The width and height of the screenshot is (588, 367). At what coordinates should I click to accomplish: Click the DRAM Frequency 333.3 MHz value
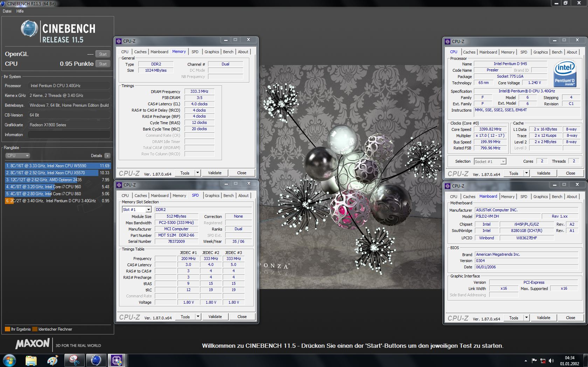pyautogui.click(x=199, y=92)
